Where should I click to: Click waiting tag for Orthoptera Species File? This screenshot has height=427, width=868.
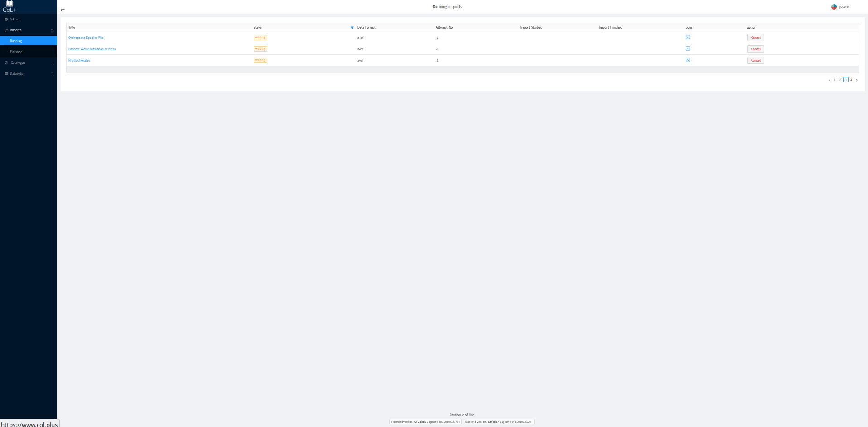coord(260,38)
